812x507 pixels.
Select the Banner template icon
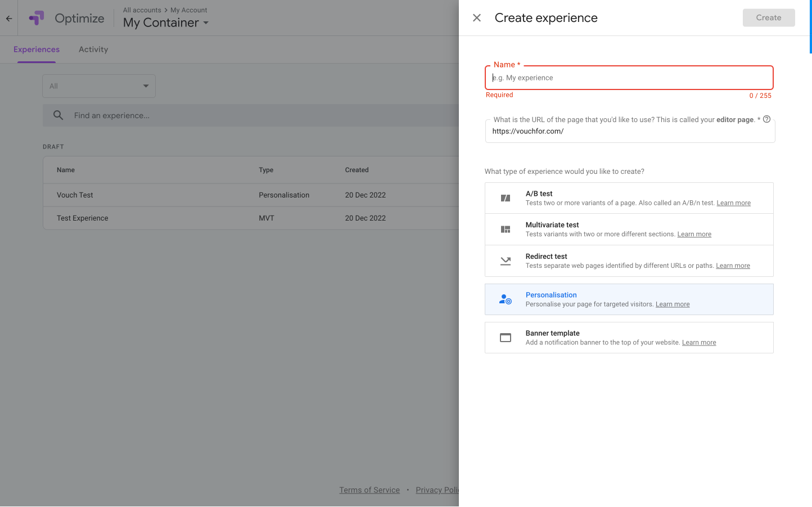(x=506, y=338)
